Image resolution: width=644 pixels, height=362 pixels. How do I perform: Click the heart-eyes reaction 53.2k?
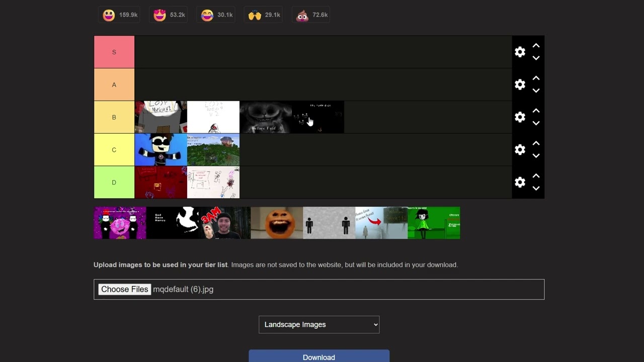[x=169, y=15]
